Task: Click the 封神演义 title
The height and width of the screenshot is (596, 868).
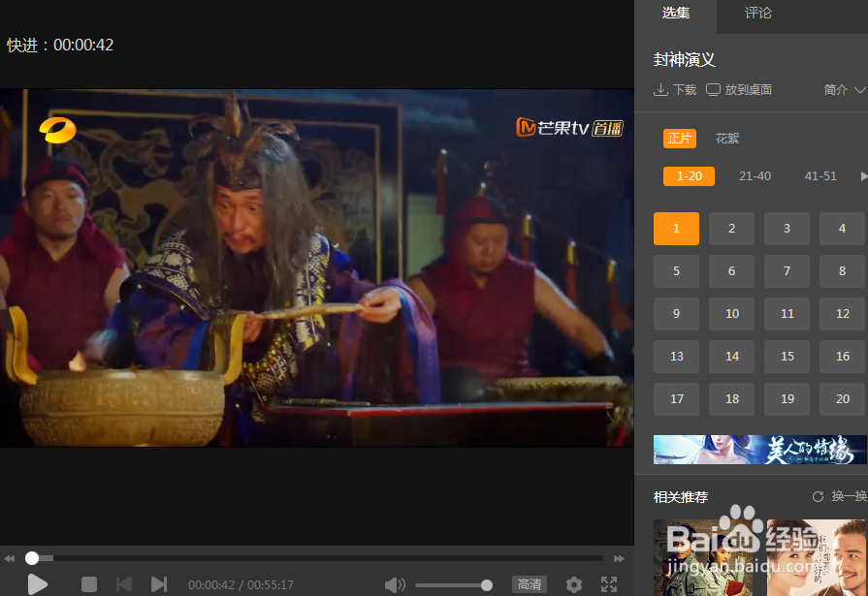Action: 684,59
